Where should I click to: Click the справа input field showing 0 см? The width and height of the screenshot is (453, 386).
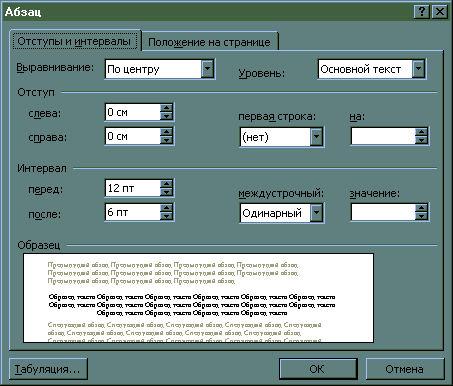point(133,136)
